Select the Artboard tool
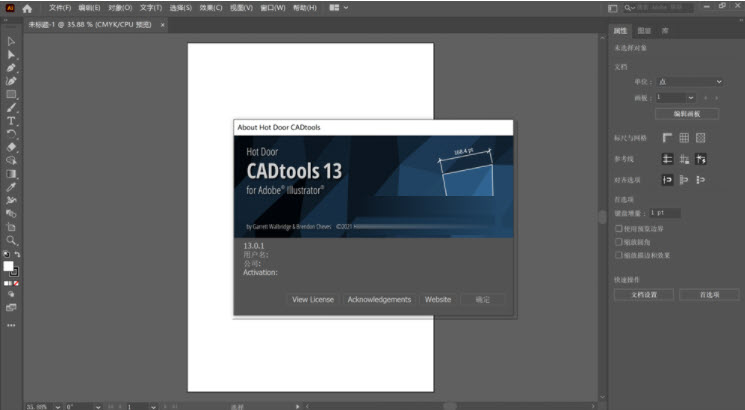Viewport: 745px width, 410px height. [11, 227]
